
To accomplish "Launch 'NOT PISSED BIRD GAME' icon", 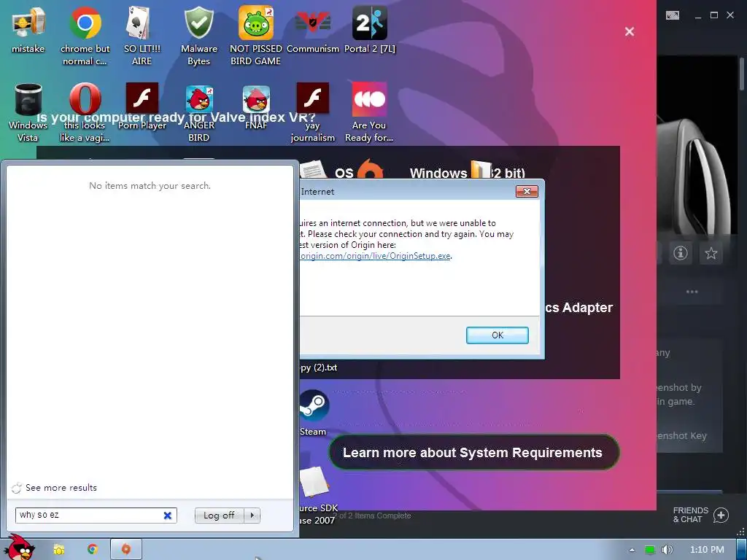I will 256,36.
